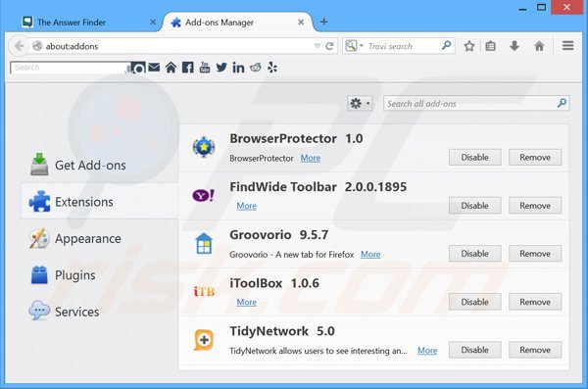
Task: Select the iToolBox 1.0.6 title text
Action: (274, 283)
